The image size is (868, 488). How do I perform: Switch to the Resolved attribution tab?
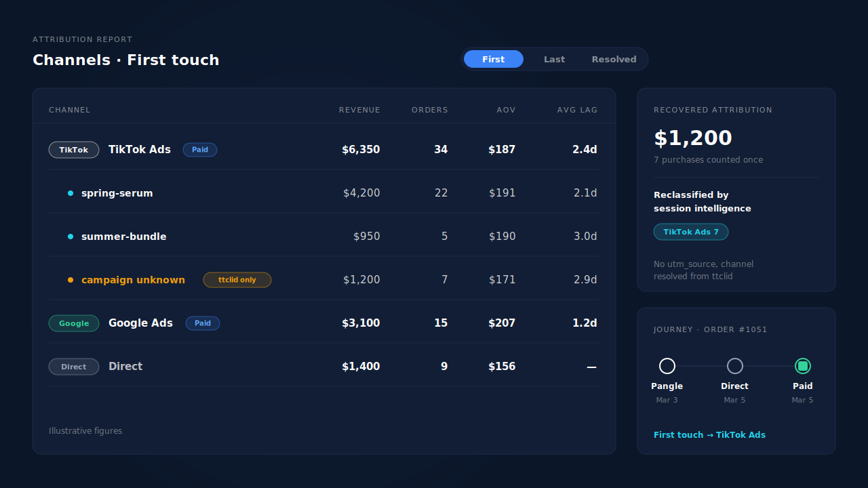click(x=614, y=59)
